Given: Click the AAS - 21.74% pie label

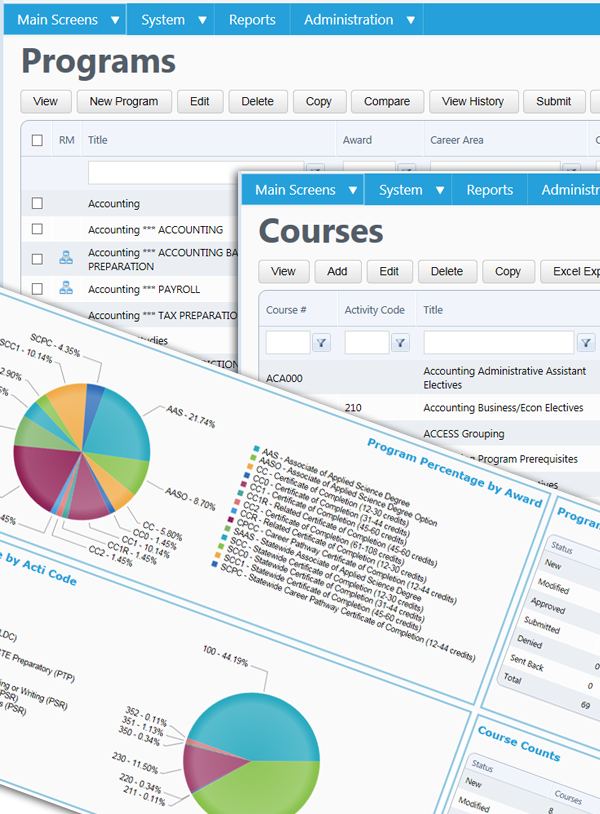Looking at the screenshot, I should click(x=190, y=416).
